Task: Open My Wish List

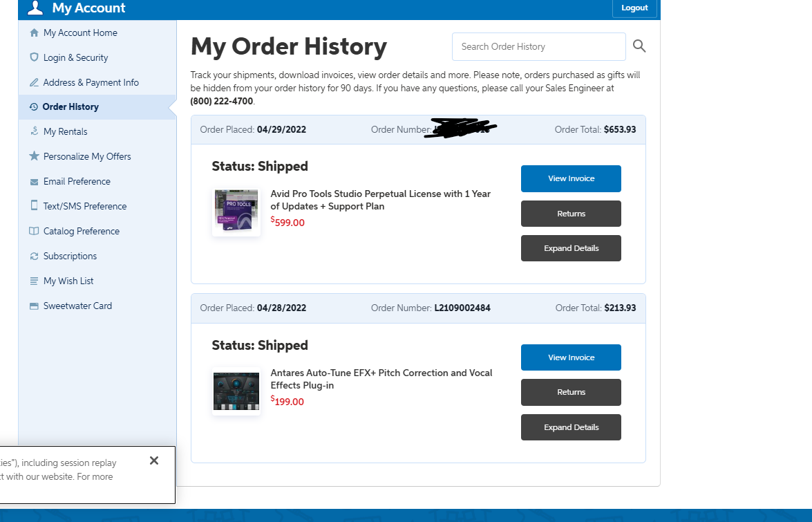Action: click(x=68, y=281)
